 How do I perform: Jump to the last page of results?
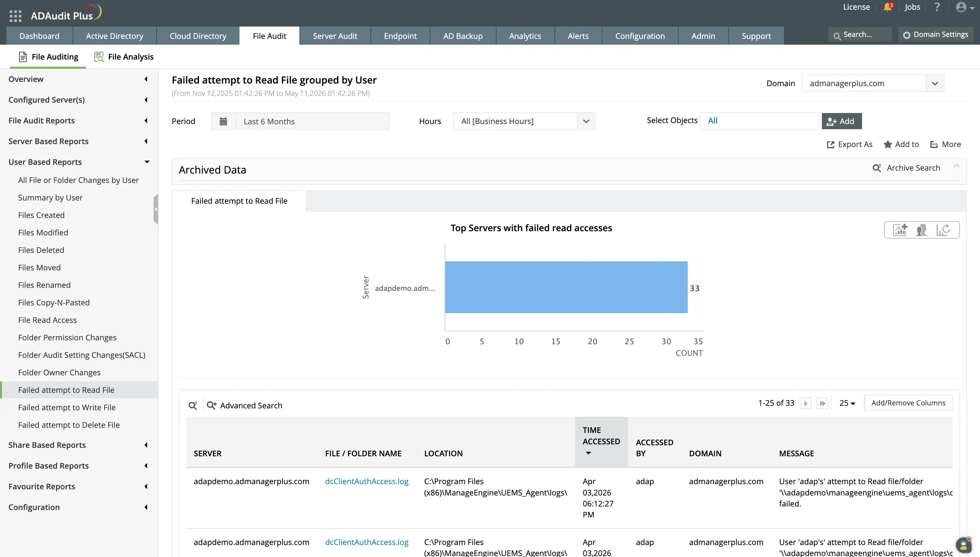coord(822,403)
